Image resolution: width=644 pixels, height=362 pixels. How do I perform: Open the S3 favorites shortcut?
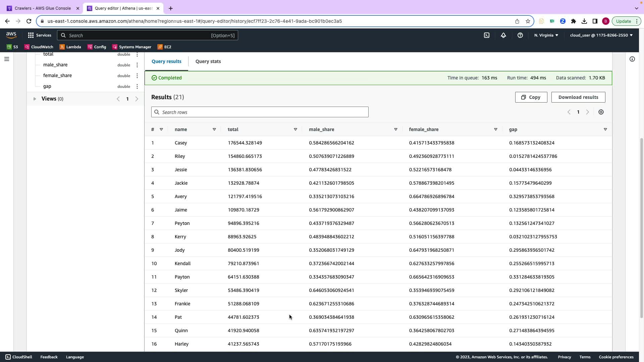12,47
